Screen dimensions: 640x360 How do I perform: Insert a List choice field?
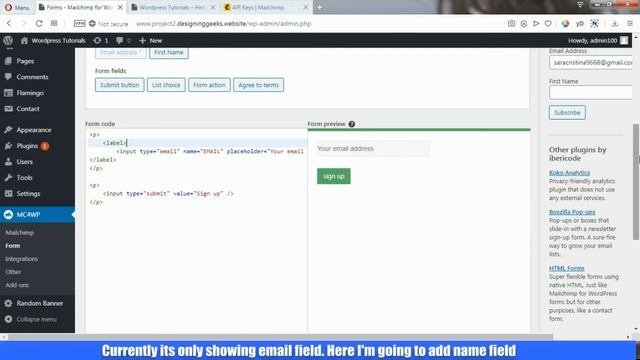pos(166,85)
